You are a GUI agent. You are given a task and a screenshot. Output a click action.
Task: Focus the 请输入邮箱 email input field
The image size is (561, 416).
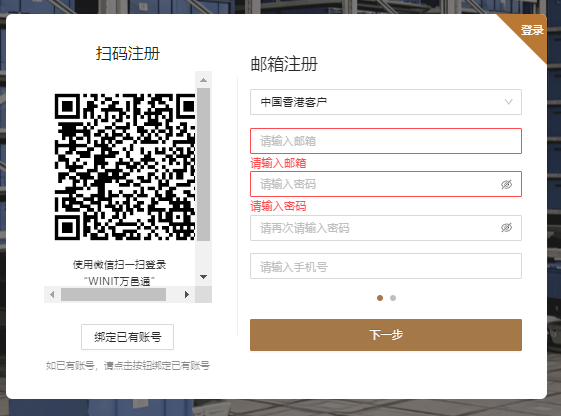click(x=386, y=141)
